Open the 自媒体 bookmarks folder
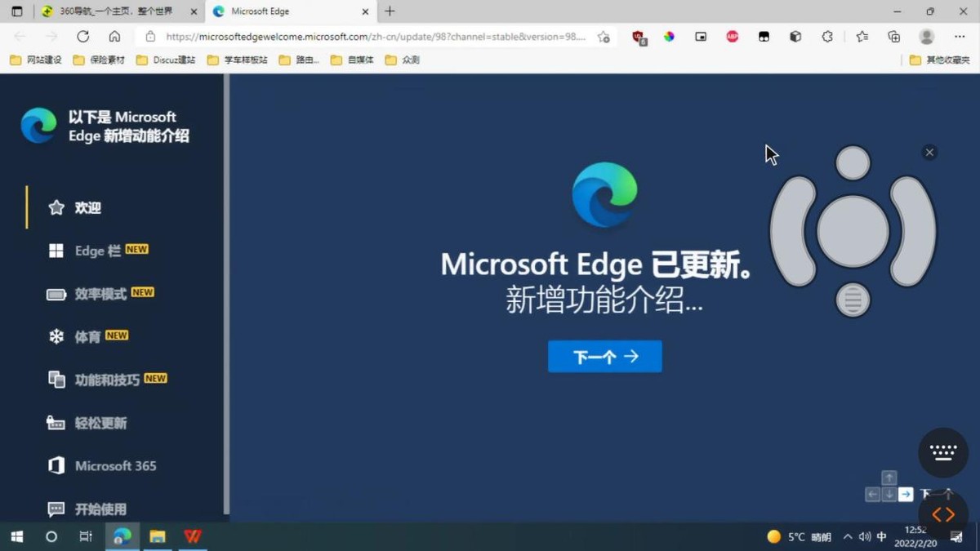The image size is (980, 551). click(353, 60)
